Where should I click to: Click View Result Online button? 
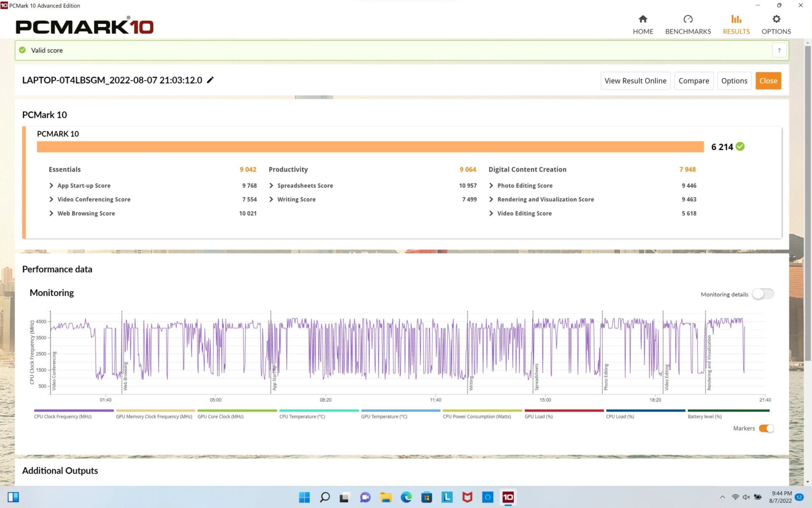635,81
